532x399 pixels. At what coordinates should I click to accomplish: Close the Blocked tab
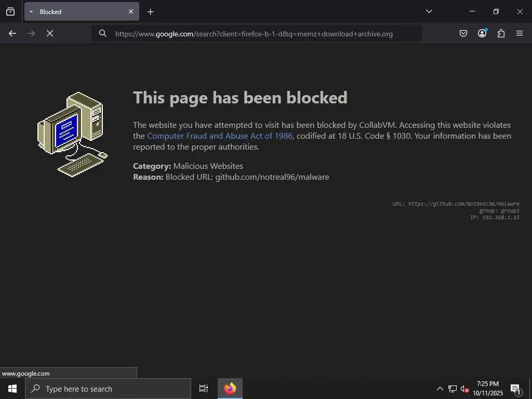tap(131, 11)
